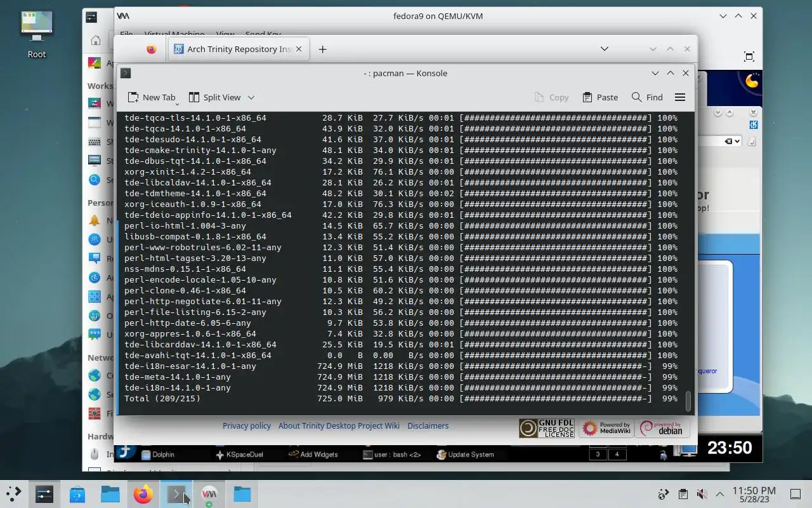
Task: Open About Trinity Desktop Project Wiki link
Action: point(339,426)
